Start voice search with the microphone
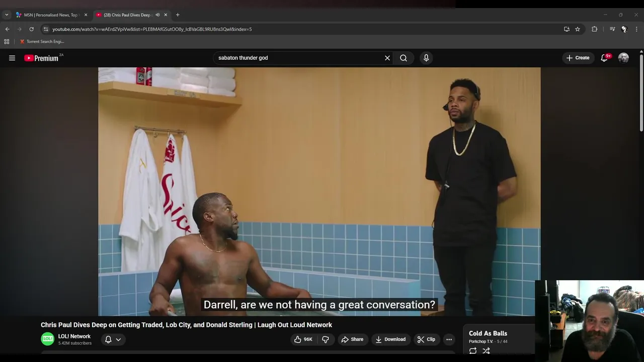644x362 pixels. pyautogui.click(x=426, y=58)
